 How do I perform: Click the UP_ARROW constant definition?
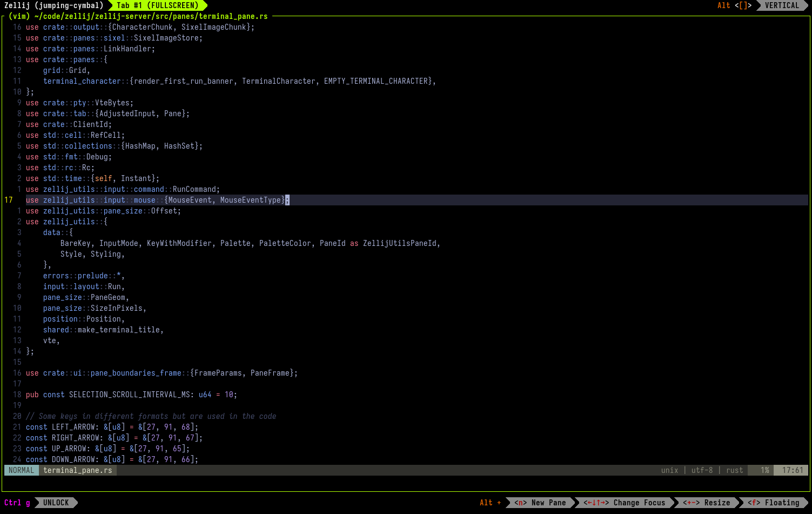click(x=108, y=449)
